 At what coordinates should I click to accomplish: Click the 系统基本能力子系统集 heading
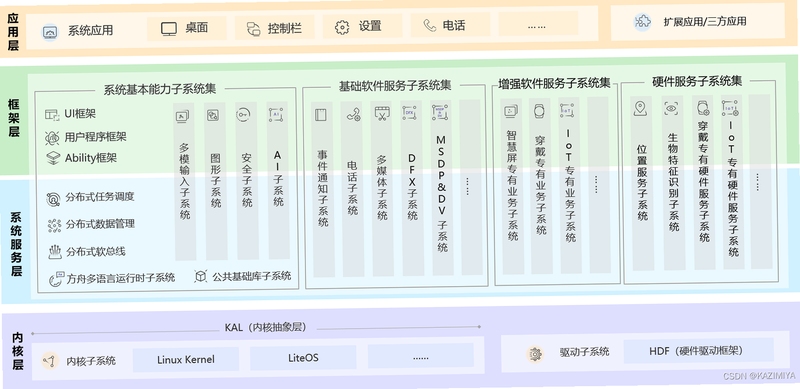pos(160,89)
